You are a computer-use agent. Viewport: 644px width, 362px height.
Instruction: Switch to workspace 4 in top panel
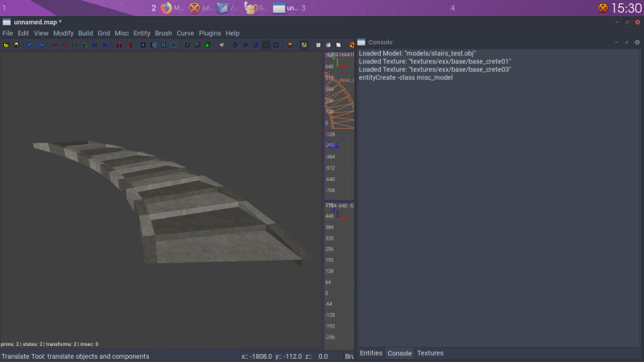[452, 8]
